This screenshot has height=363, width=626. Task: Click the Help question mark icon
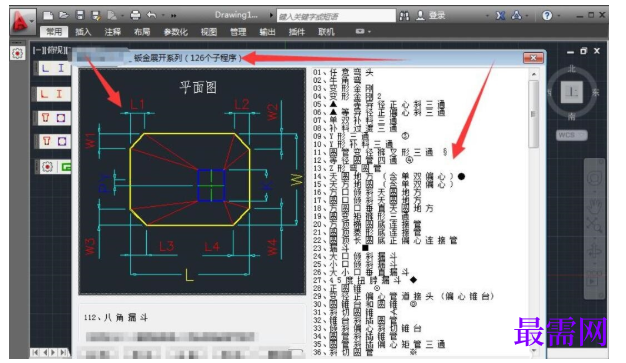[547, 16]
